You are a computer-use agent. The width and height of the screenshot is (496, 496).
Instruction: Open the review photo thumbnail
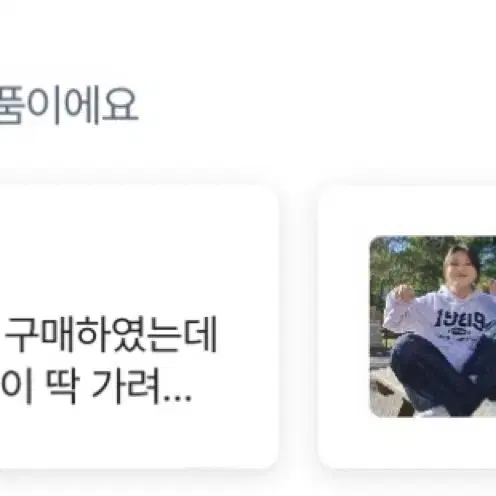click(433, 326)
